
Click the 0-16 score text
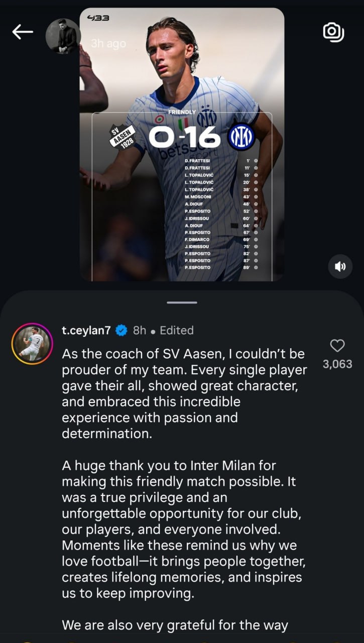185,137
